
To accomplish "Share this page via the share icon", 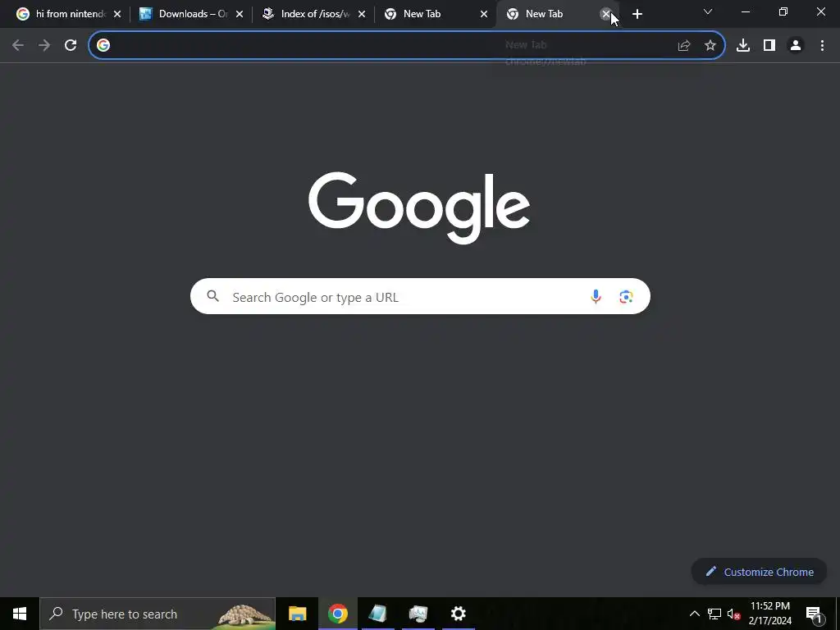I will coord(684,46).
